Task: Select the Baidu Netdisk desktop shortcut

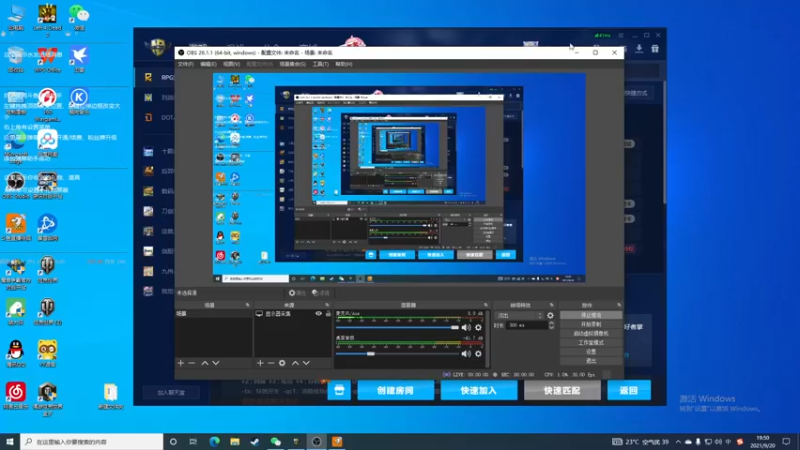Action: coord(47,143)
